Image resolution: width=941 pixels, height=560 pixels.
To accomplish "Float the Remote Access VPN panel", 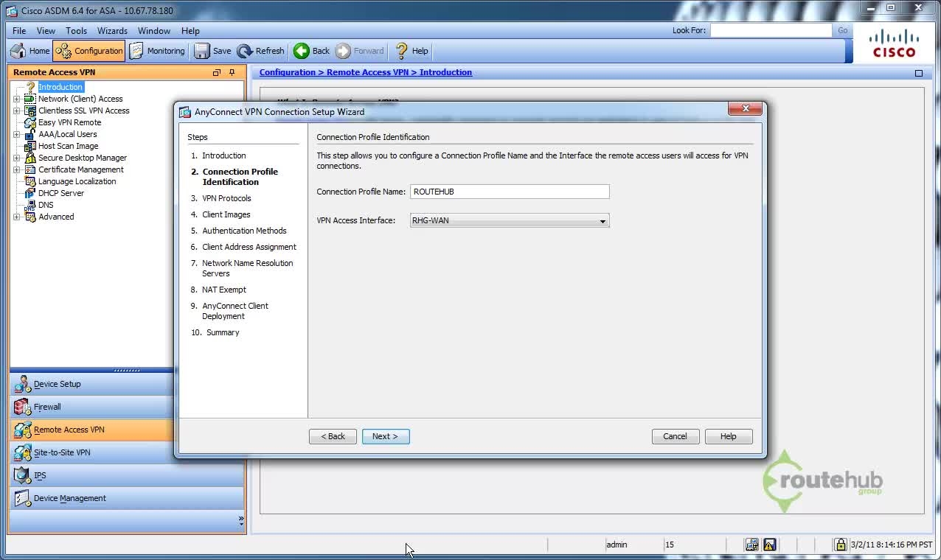I will 217,72.
